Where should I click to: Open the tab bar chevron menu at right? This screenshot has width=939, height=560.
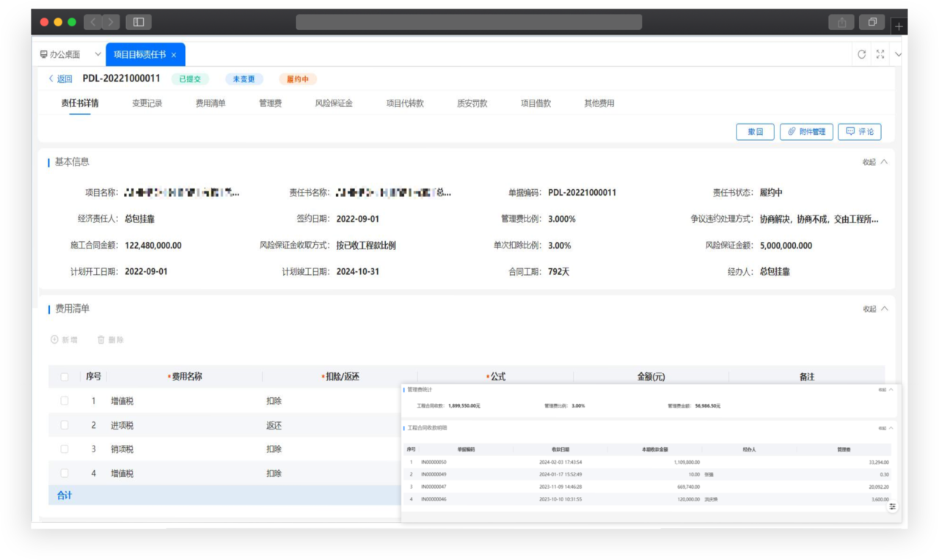tap(899, 54)
